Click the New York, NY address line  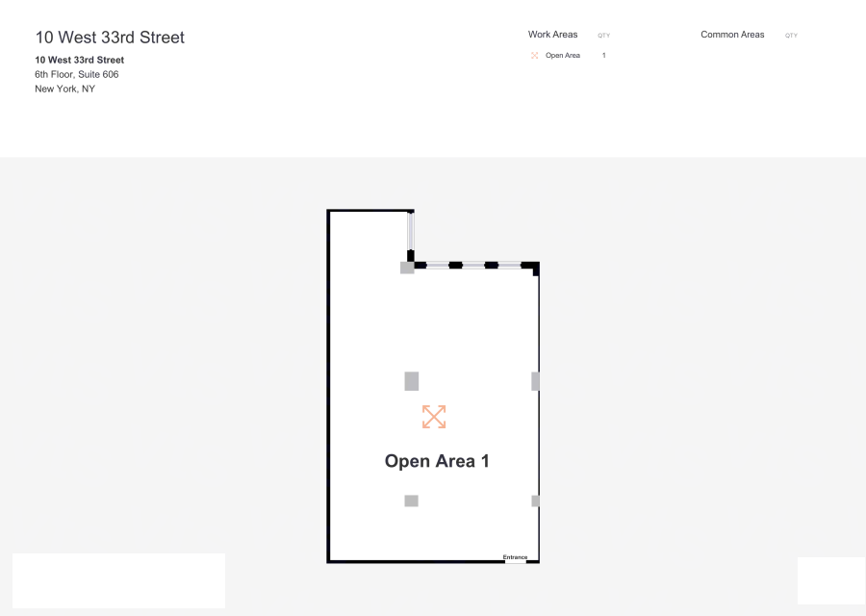click(64, 89)
